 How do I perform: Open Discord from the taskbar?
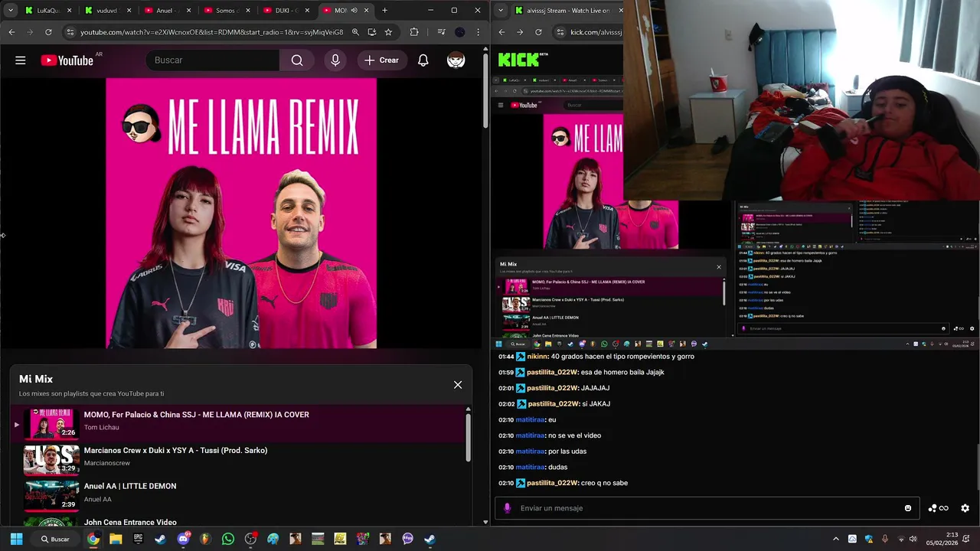(183, 539)
